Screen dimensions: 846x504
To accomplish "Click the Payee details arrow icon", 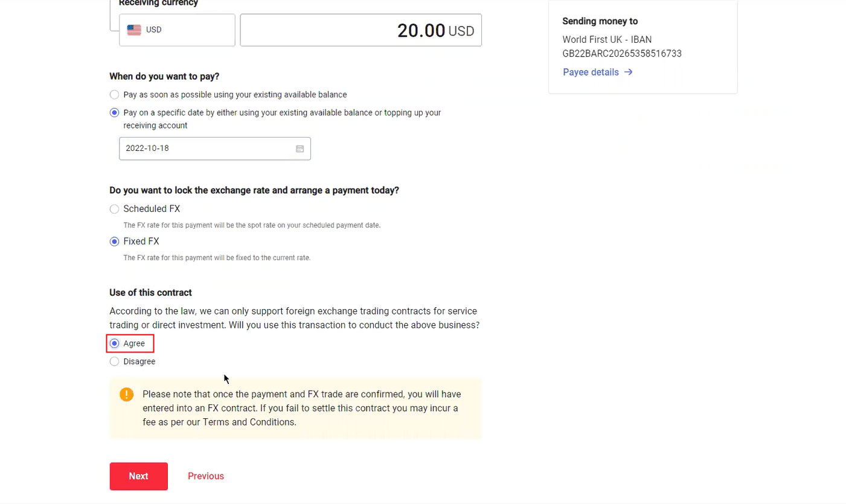I will pos(629,72).
